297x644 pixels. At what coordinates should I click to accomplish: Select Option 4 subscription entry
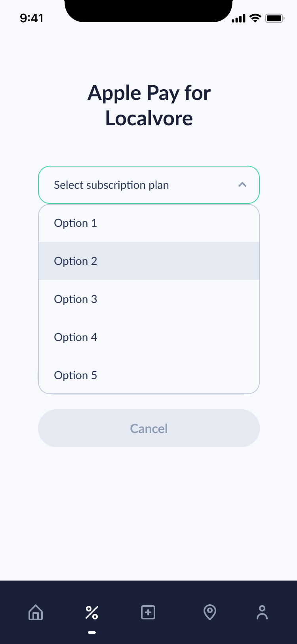[x=149, y=337]
